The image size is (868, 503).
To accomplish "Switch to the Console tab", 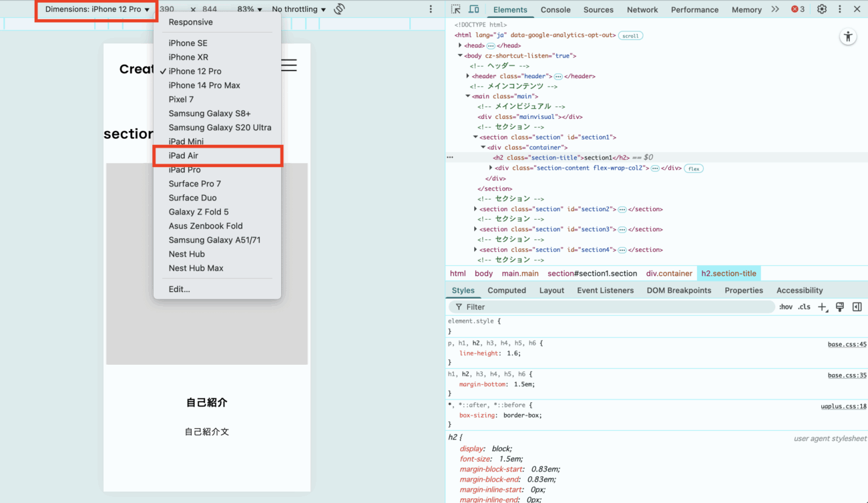I will (555, 10).
